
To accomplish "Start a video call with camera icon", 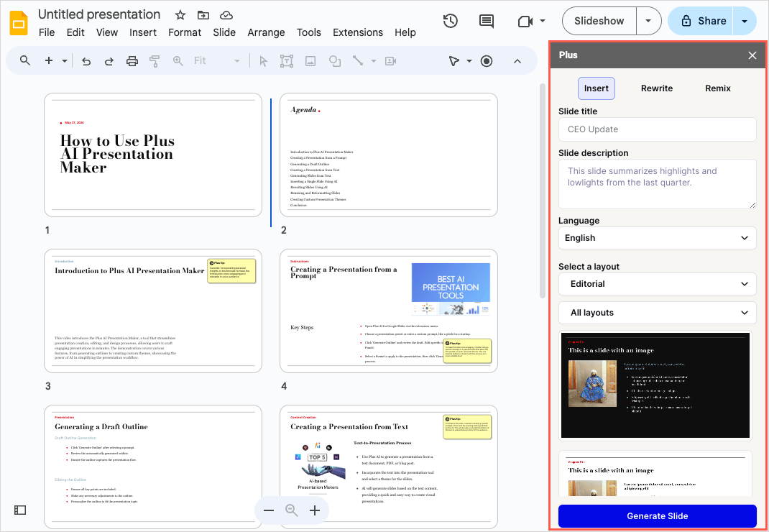I will click(x=525, y=21).
